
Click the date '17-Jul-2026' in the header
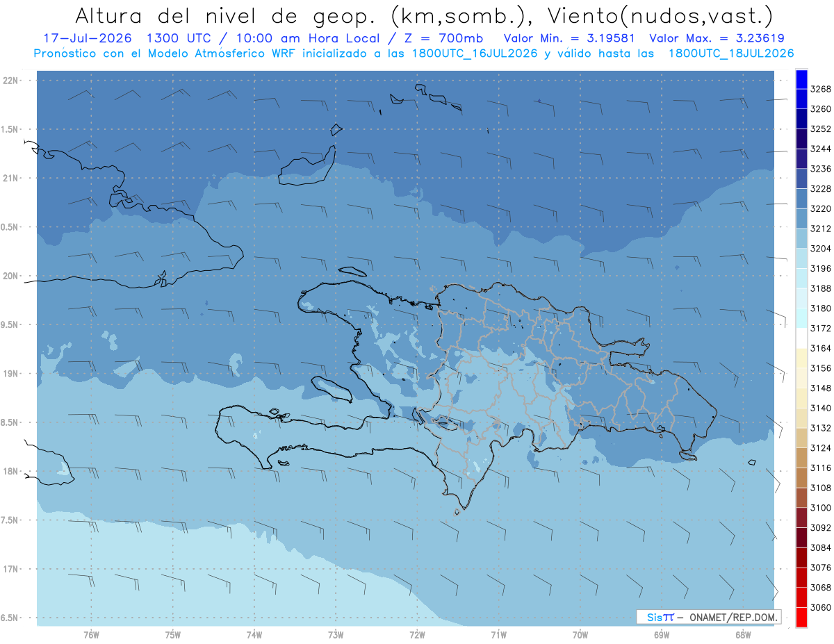click(88, 38)
